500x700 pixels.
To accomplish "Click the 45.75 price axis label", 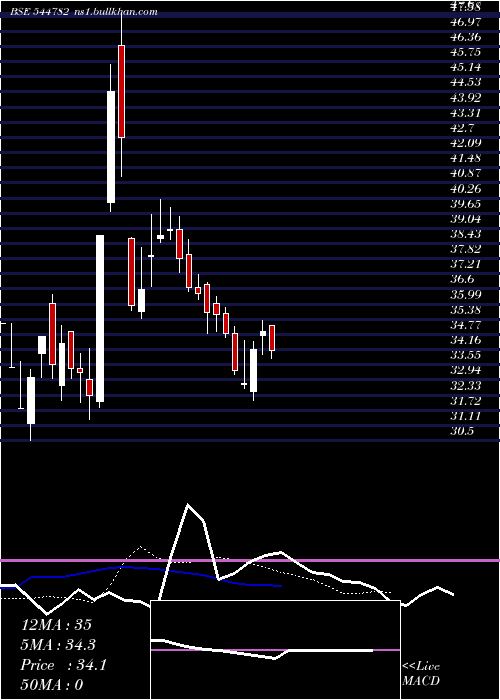I will click(466, 52).
